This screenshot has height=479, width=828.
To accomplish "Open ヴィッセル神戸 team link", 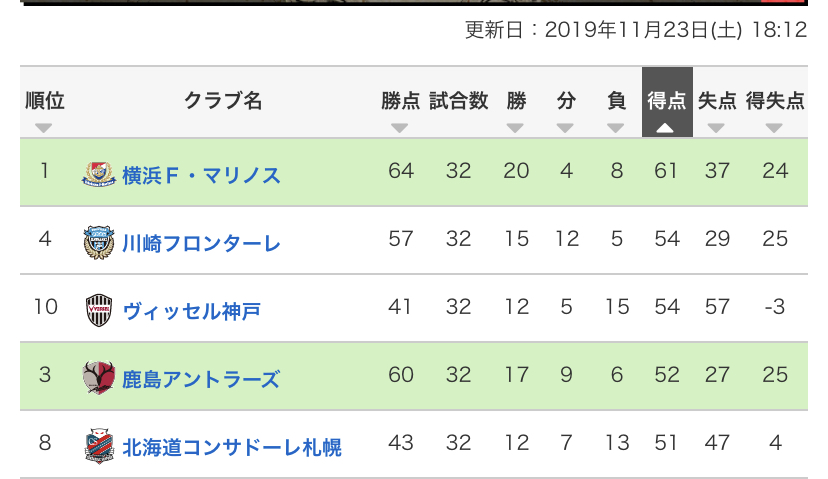I will pos(191,310).
